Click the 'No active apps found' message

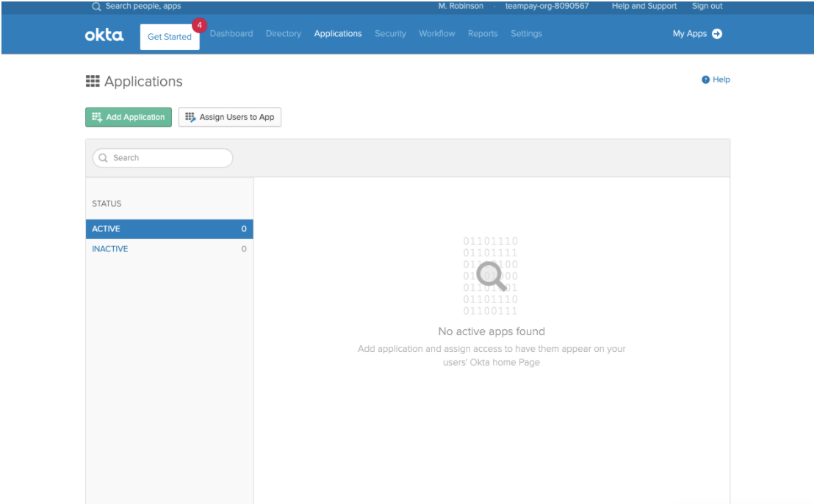492,331
